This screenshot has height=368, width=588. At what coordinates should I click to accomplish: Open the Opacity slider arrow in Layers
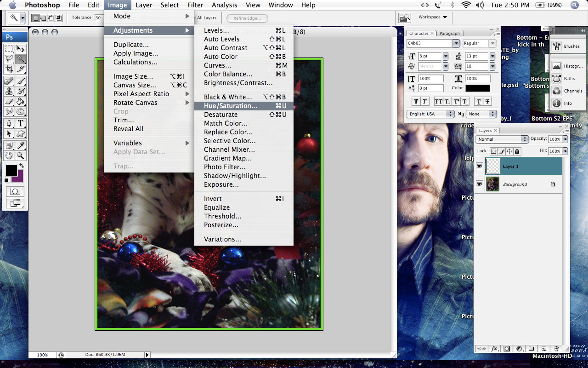point(565,139)
